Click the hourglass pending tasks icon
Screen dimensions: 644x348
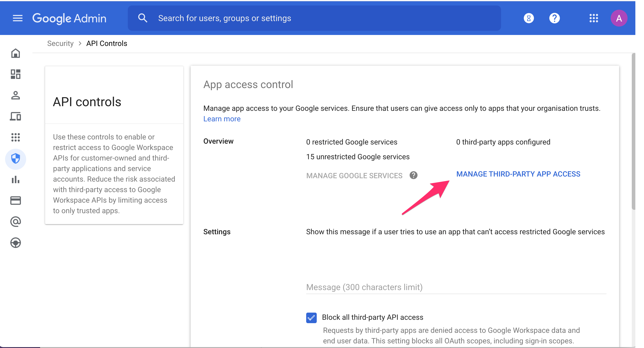point(528,18)
